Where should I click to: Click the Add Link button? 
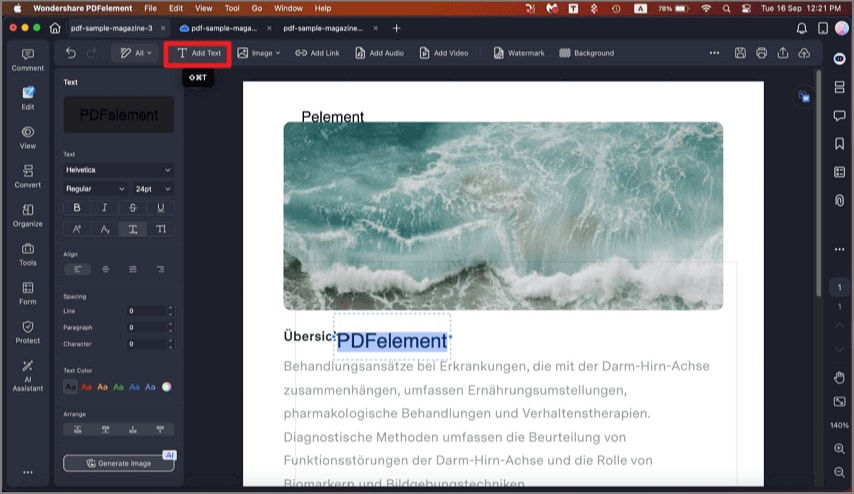pyautogui.click(x=317, y=53)
